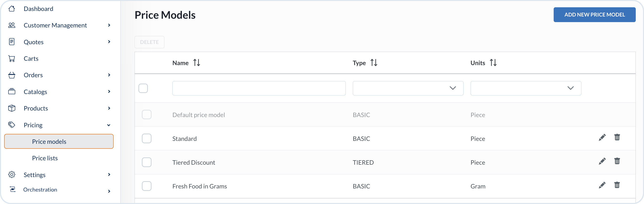Viewport: 644px width, 204px height.
Task: Click the Carts shopping cart icon
Action: [12, 59]
